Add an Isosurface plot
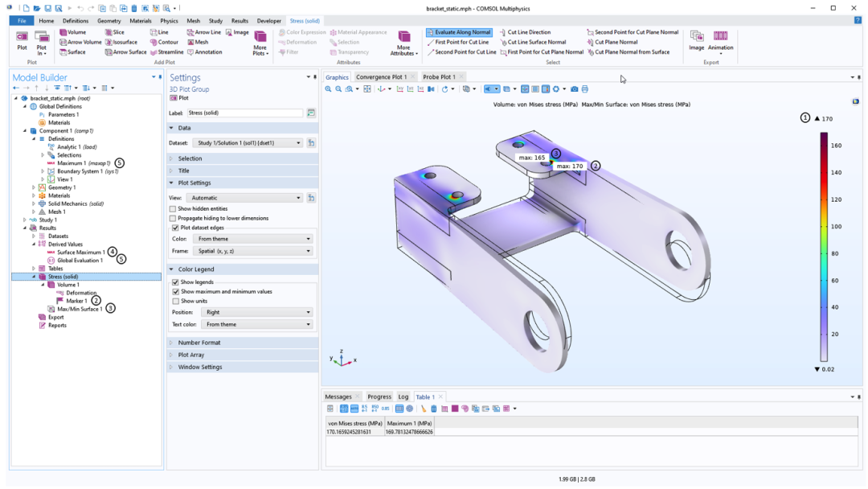The height and width of the screenshot is (489, 868). click(x=121, y=42)
